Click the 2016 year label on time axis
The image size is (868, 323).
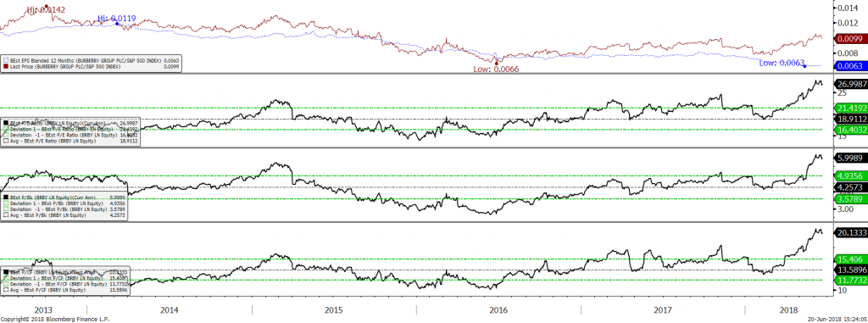point(498,309)
